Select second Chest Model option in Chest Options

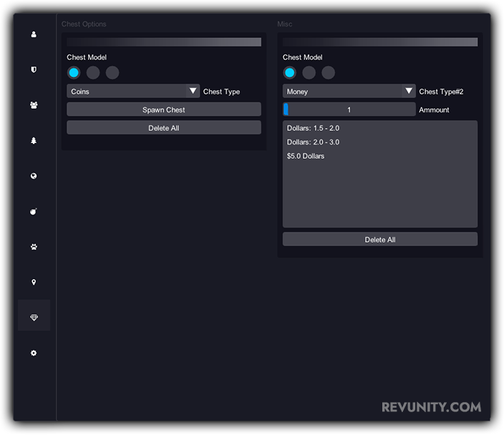click(93, 72)
